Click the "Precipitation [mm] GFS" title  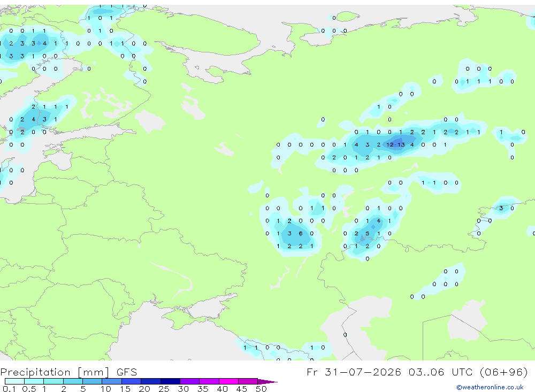(x=69, y=372)
